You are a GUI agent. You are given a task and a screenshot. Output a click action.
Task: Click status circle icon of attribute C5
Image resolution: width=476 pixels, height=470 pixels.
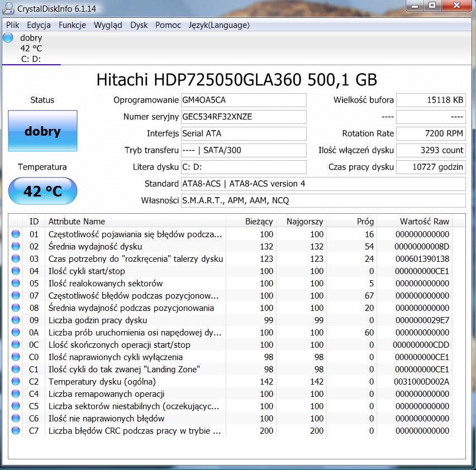click(16, 406)
